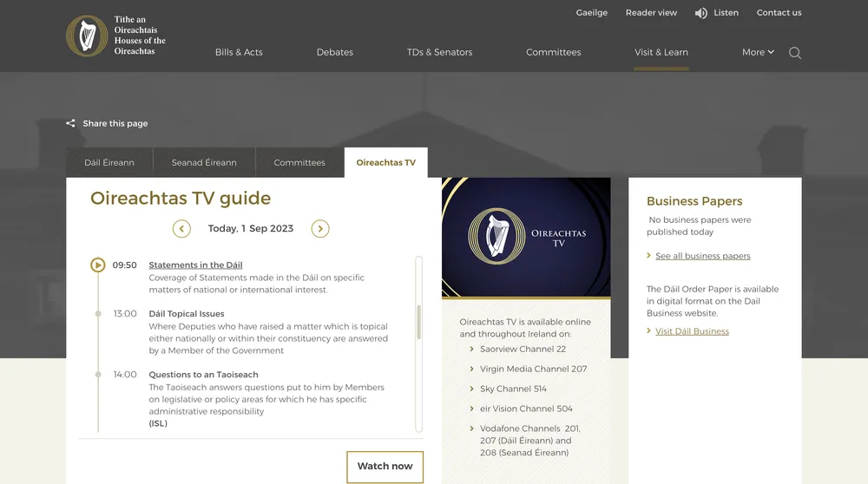868x484 pixels.
Task: Play the 09:50 Statements in the Dáil
Action: tap(98, 265)
